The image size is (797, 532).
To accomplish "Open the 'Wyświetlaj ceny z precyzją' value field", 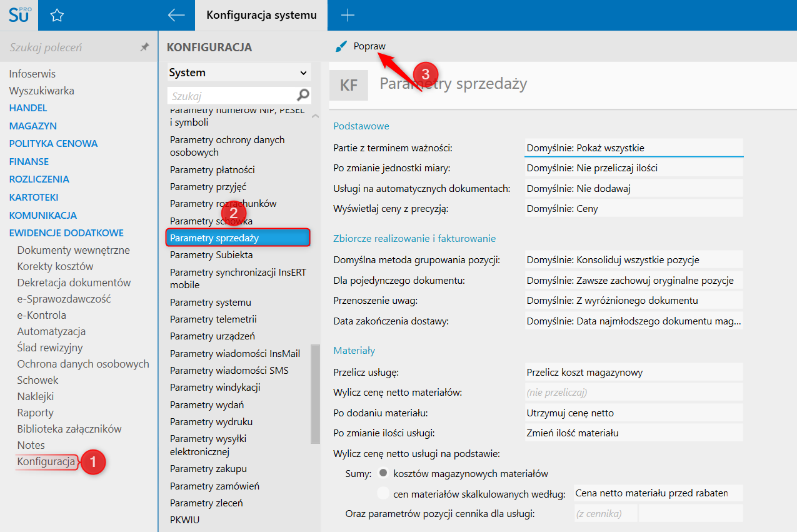I will 634,209.
